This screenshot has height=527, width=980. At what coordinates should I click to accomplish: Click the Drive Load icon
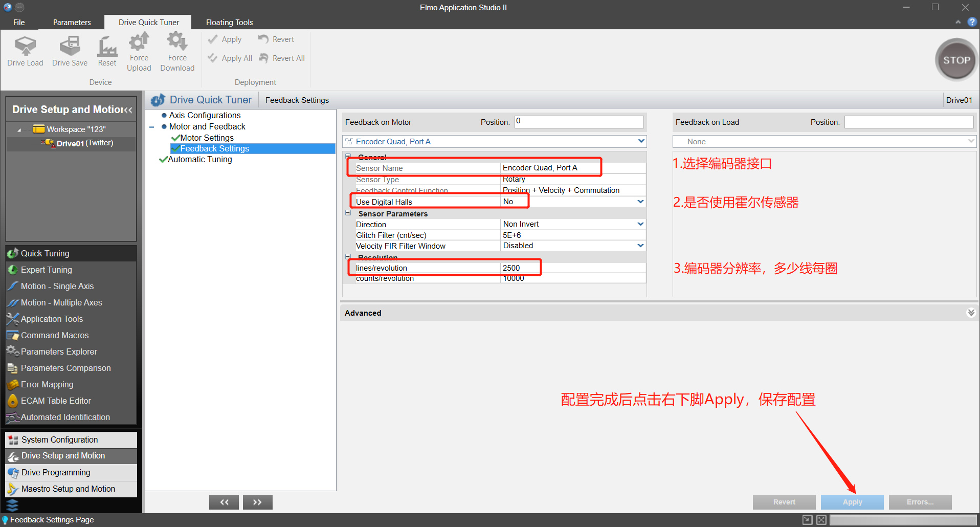point(25,50)
